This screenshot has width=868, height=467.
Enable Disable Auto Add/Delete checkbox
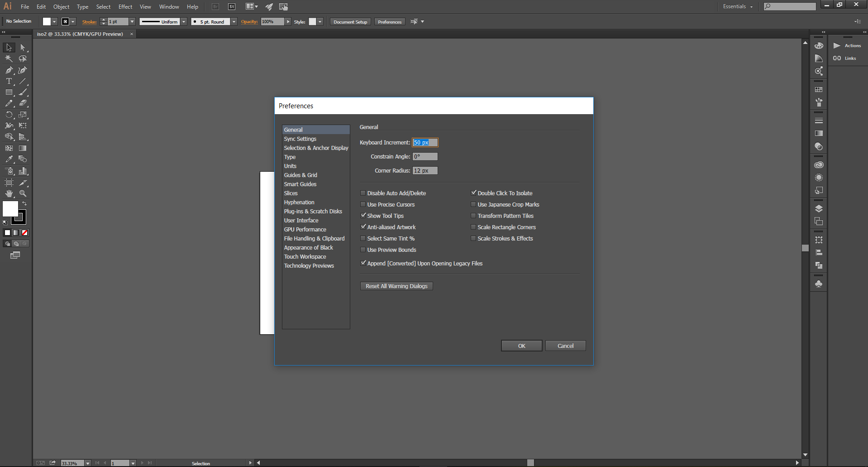pos(363,193)
